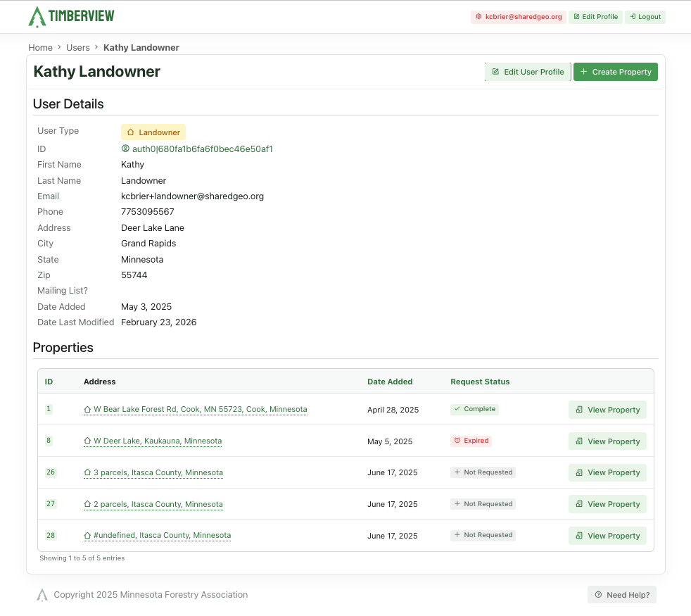Image resolution: width=691 pixels, height=616 pixels.
Task: Click house icon beside W Bear Lake address
Action: click(87, 410)
